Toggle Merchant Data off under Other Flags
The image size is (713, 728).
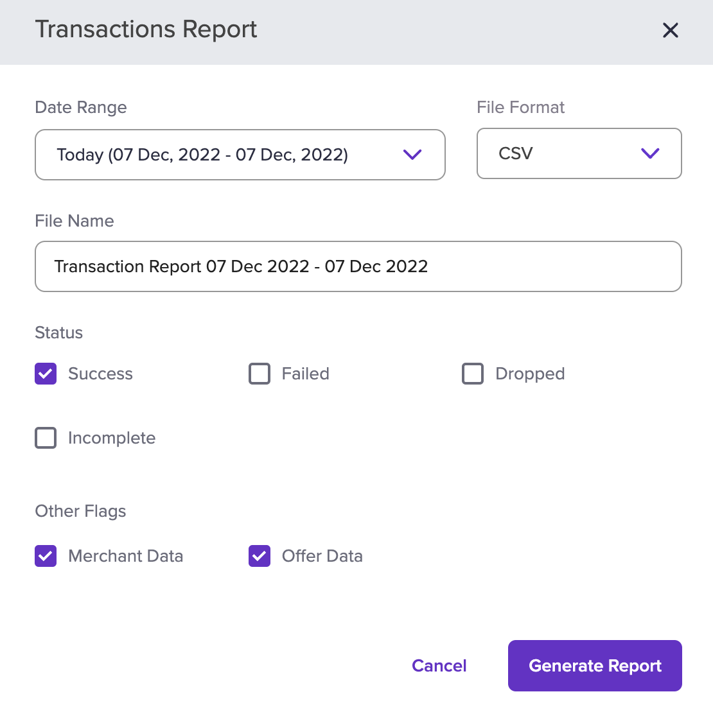pos(45,556)
